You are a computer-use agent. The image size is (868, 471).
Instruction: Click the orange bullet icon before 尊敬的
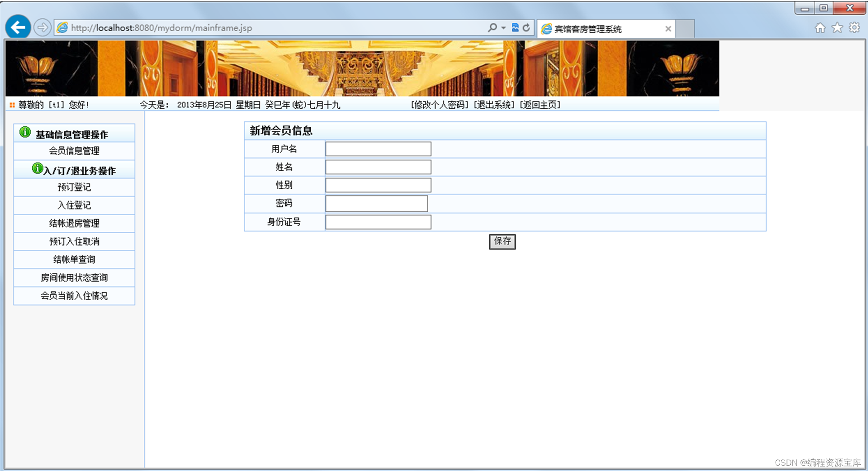click(x=12, y=105)
